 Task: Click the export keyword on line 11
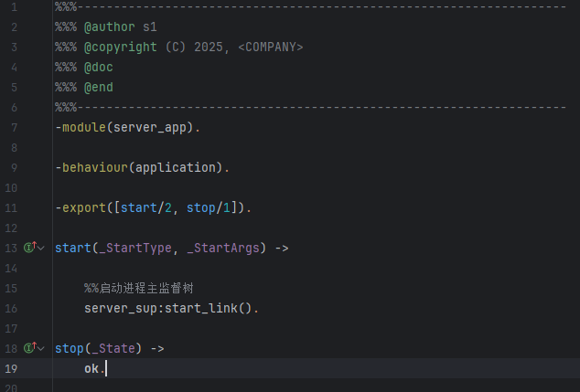click(x=84, y=208)
